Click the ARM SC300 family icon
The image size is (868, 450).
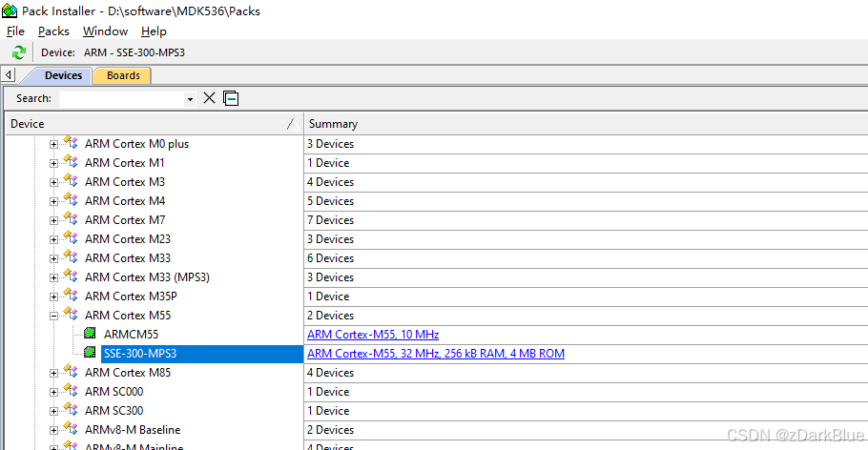point(71,410)
